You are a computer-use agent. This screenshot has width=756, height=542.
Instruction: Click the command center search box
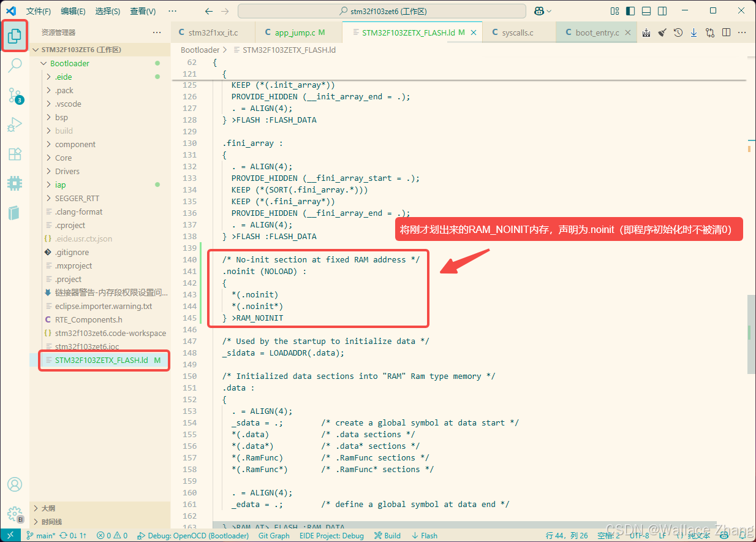coord(382,11)
